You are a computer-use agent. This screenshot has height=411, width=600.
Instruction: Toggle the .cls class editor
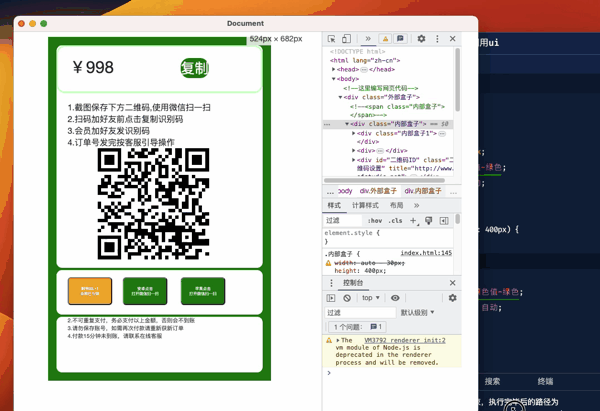click(395, 221)
